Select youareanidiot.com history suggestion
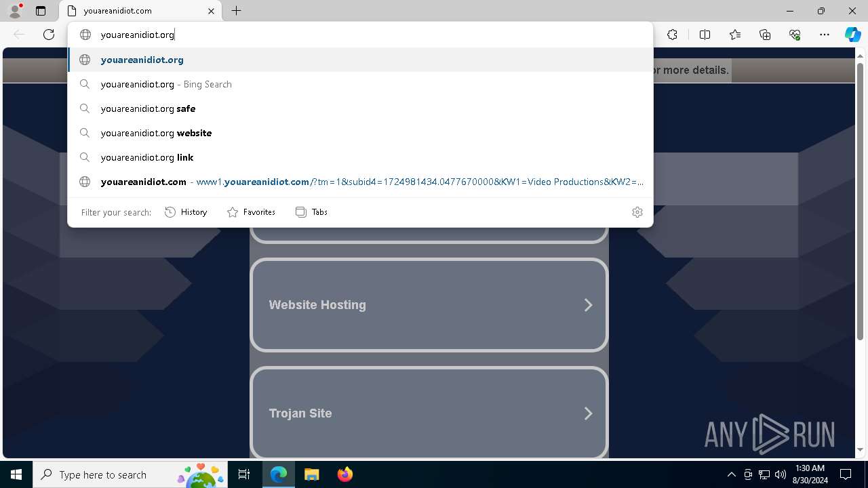868x488 pixels. point(360,182)
